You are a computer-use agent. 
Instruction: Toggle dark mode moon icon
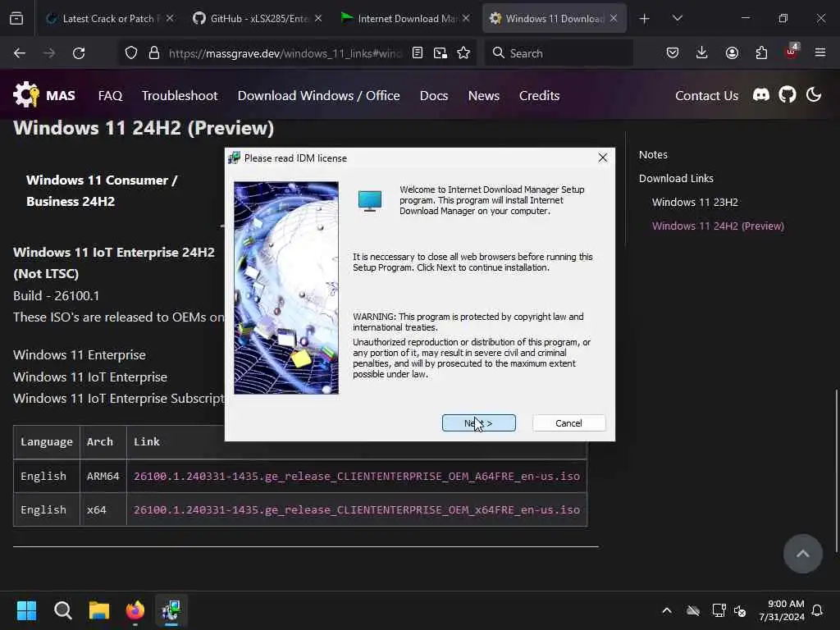coord(814,95)
